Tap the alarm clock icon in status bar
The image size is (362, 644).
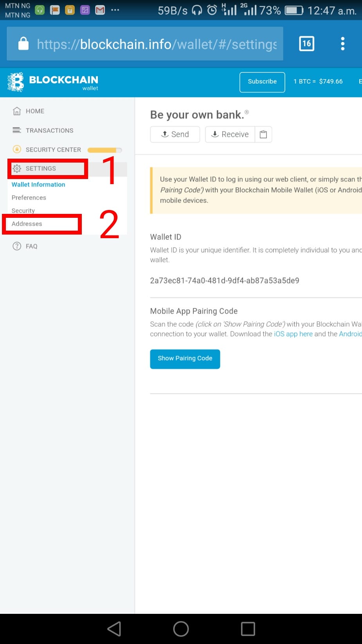tap(212, 10)
